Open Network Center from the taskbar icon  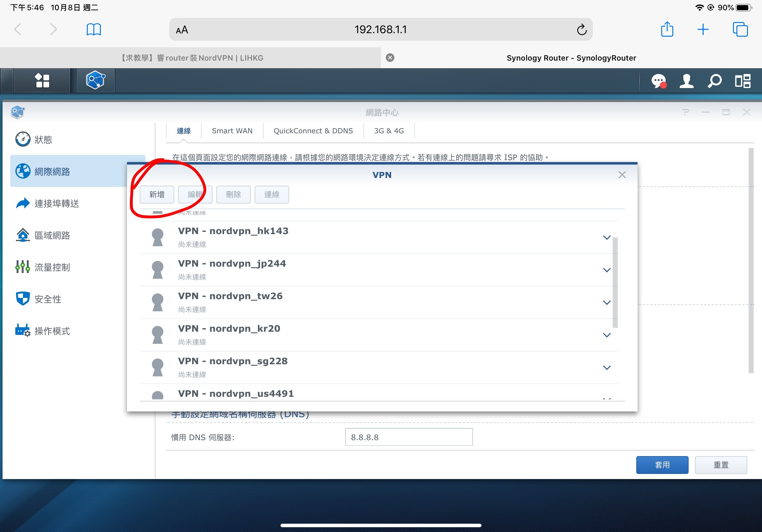96,81
